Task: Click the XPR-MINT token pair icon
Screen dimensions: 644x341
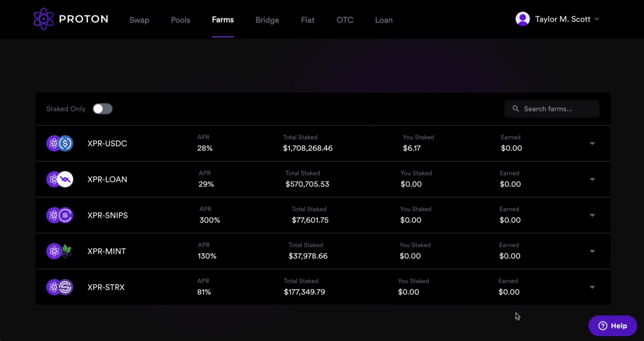Action: tap(60, 251)
